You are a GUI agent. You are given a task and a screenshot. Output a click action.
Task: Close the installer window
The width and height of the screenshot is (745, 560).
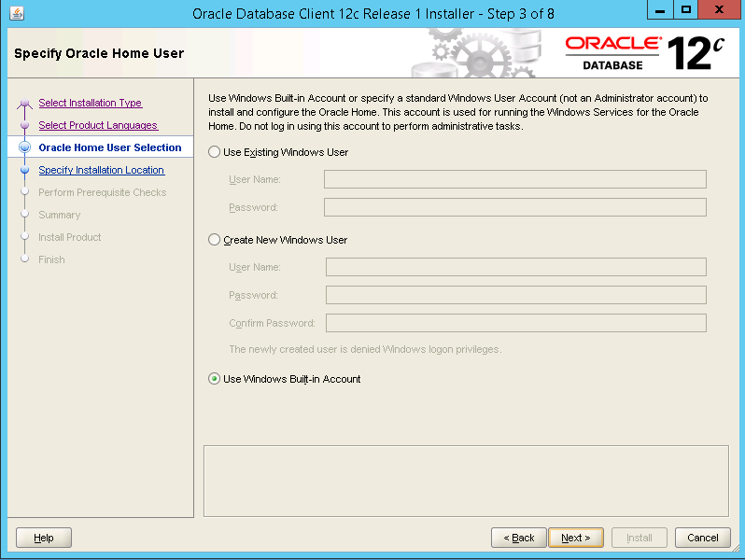[x=720, y=10]
